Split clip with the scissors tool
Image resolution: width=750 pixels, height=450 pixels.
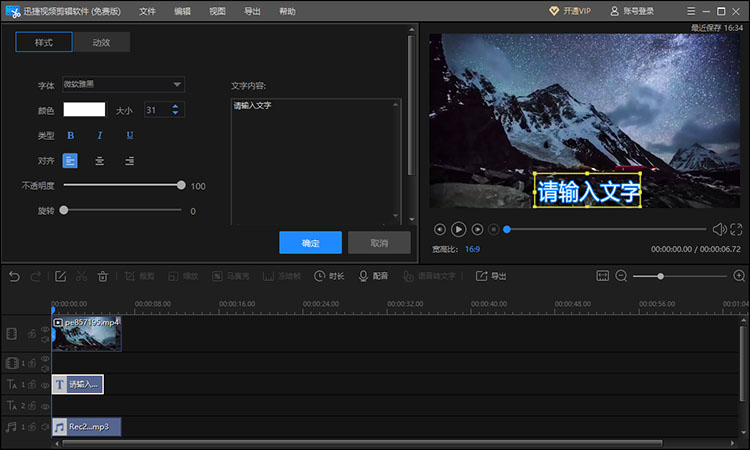(x=81, y=276)
